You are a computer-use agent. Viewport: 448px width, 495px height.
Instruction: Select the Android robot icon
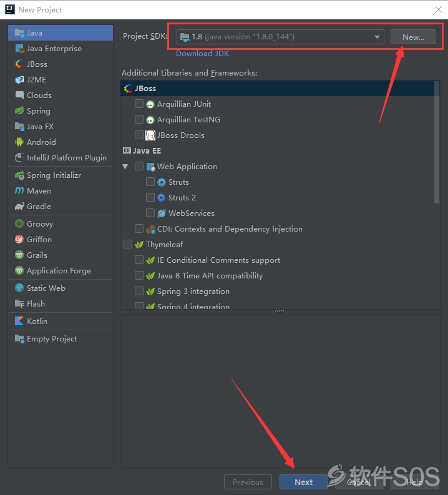pyautogui.click(x=19, y=142)
